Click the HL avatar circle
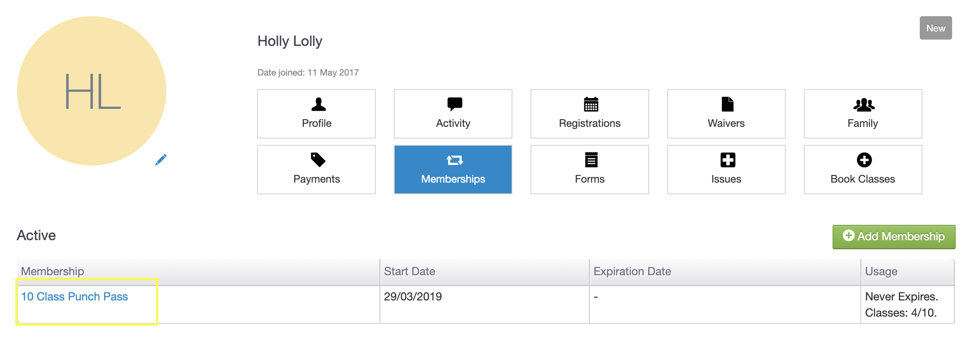The width and height of the screenshot is (980, 340). tap(92, 91)
